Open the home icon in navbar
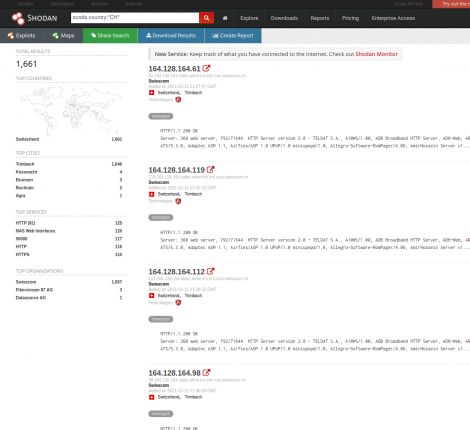The height and width of the screenshot is (430, 470). (x=225, y=18)
